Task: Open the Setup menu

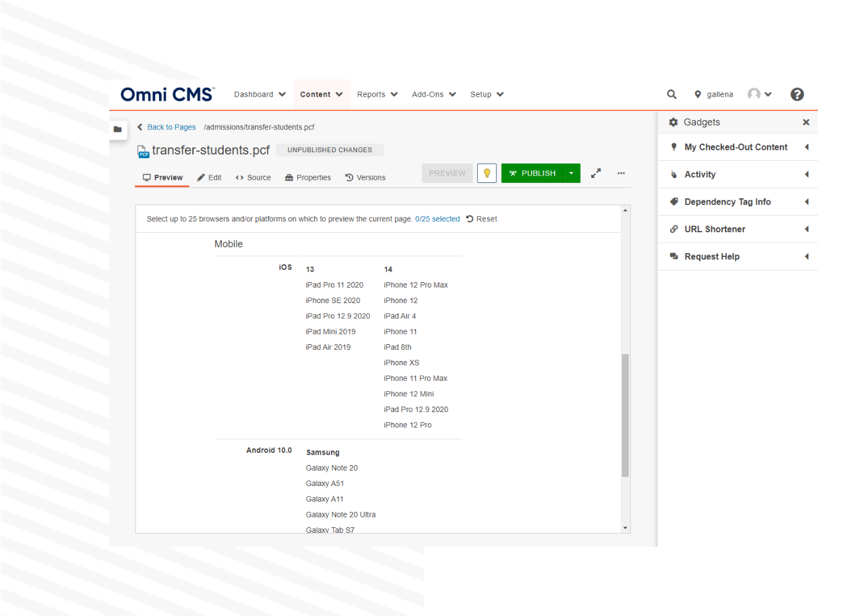Action: [x=487, y=94]
